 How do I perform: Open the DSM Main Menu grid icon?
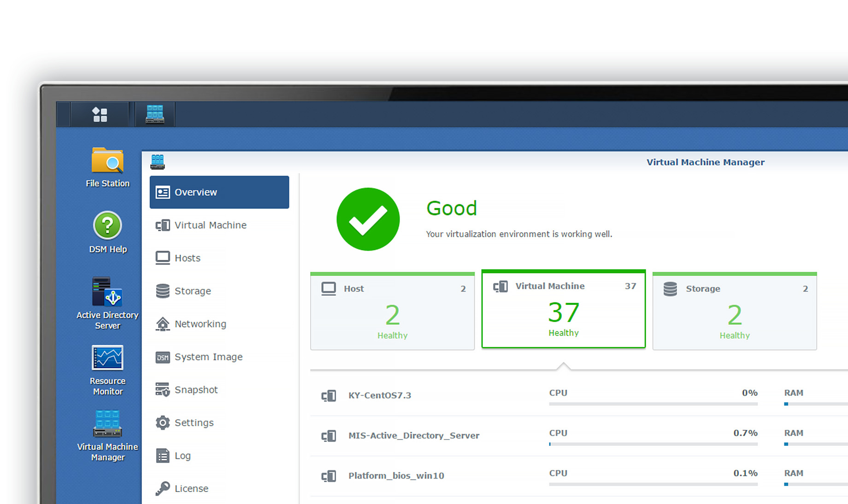100,114
